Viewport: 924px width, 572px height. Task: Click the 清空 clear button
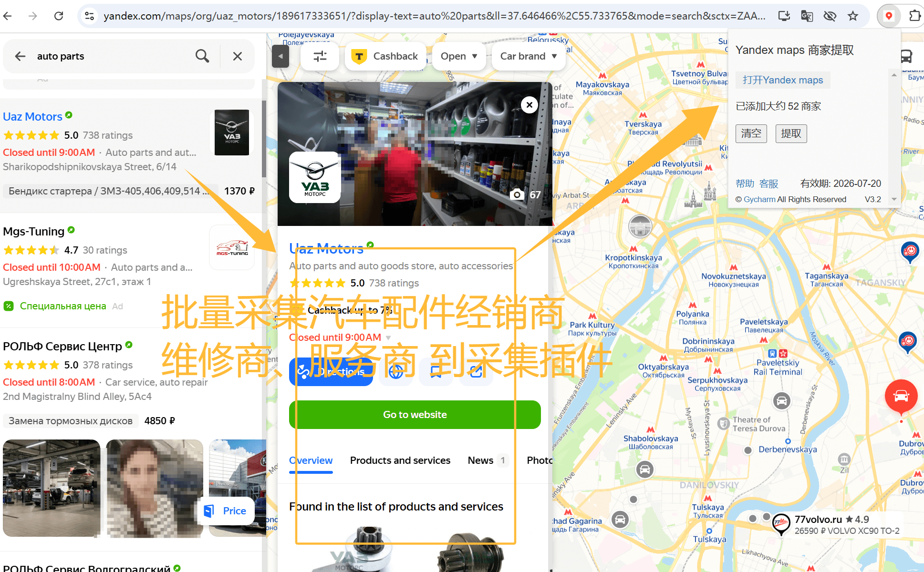[x=751, y=133]
